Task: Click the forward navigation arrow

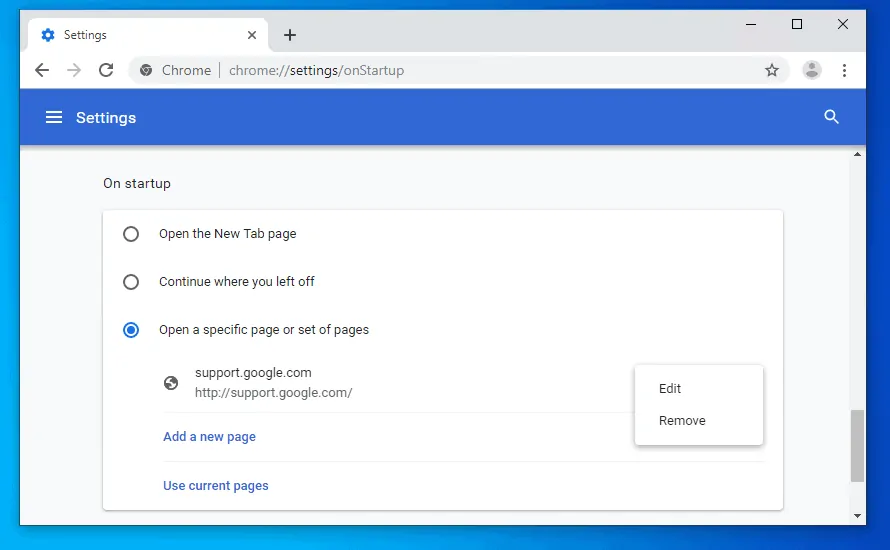Action: point(74,70)
